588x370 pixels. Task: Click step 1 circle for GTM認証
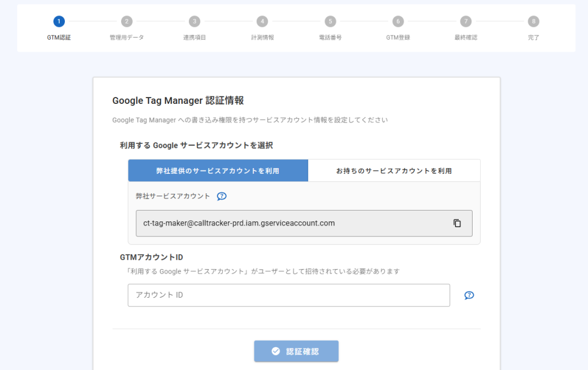point(59,21)
